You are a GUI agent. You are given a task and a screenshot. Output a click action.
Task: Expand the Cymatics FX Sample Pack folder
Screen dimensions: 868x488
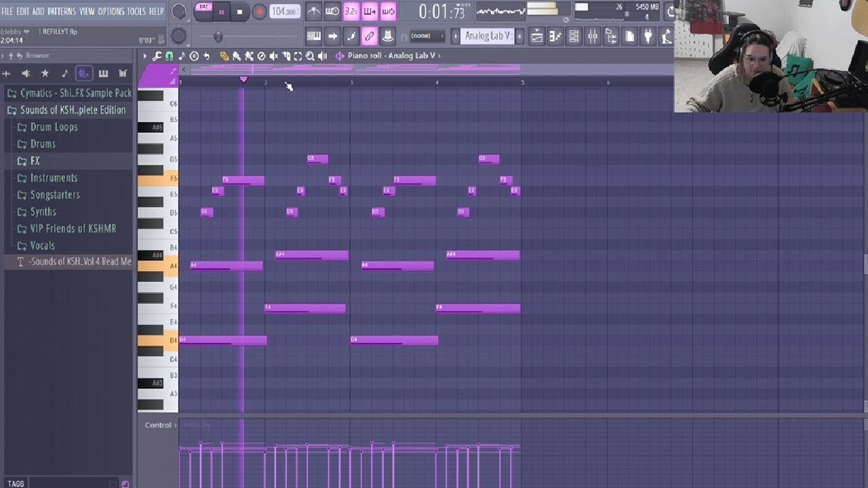pyautogui.click(x=68, y=93)
